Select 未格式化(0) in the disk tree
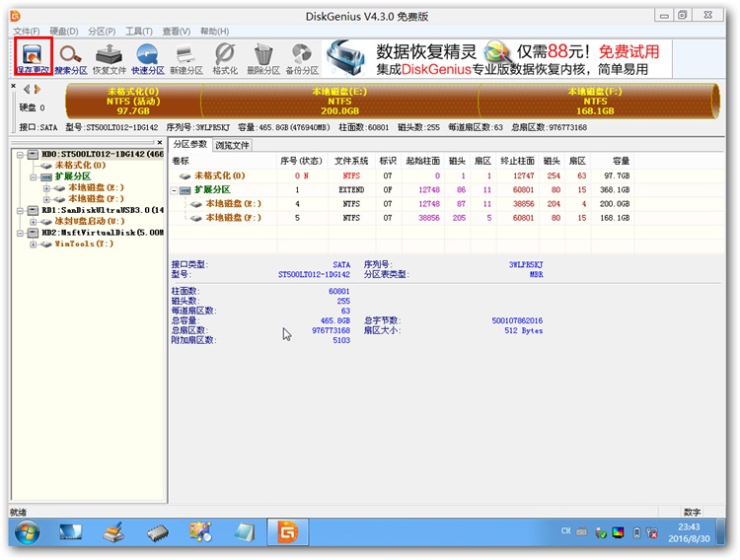Screen dimensions: 740x560 coord(80,165)
